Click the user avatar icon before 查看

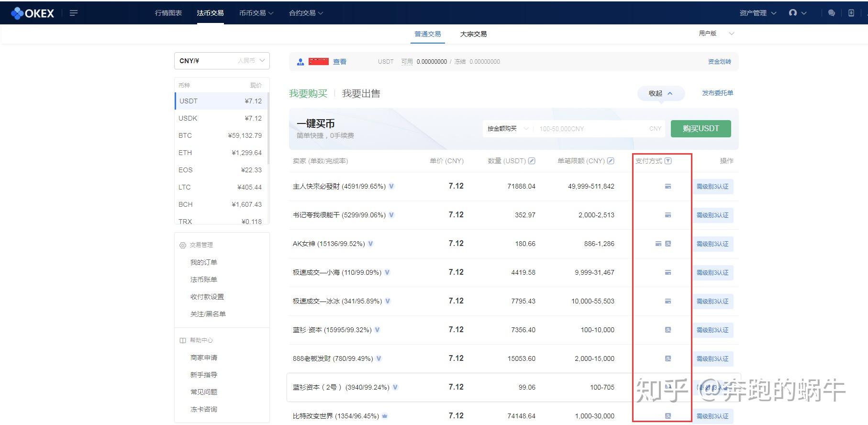[x=300, y=62]
